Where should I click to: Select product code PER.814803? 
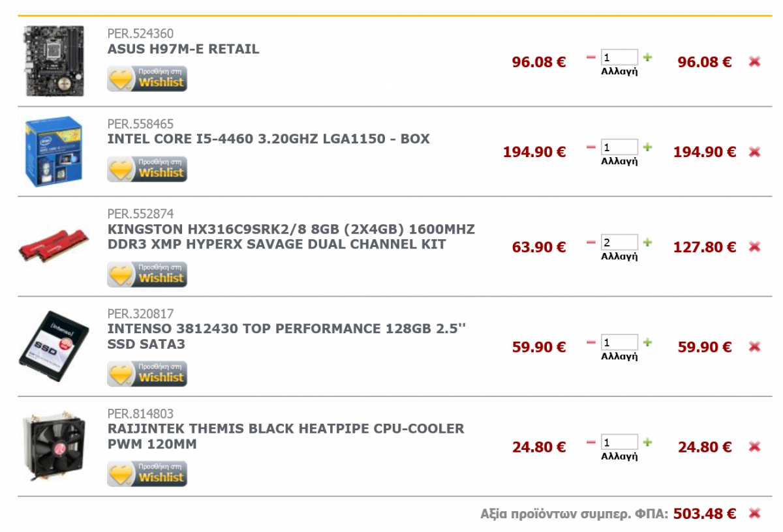click(140, 413)
